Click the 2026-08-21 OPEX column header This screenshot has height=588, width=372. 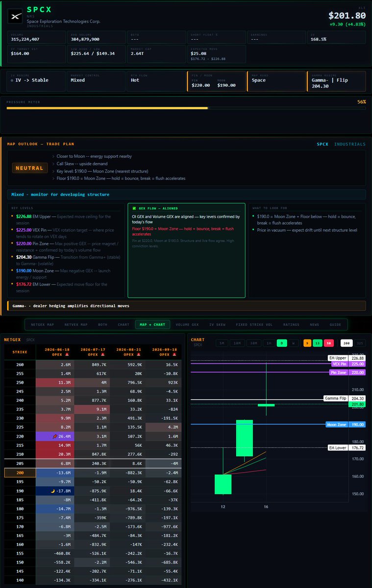[127, 352]
